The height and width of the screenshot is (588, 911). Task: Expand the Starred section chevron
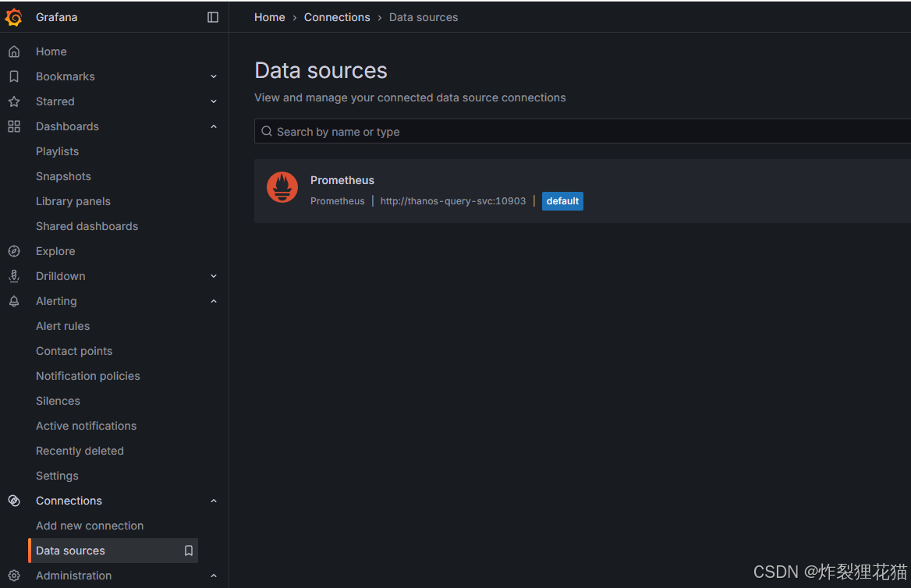pos(213,101)
